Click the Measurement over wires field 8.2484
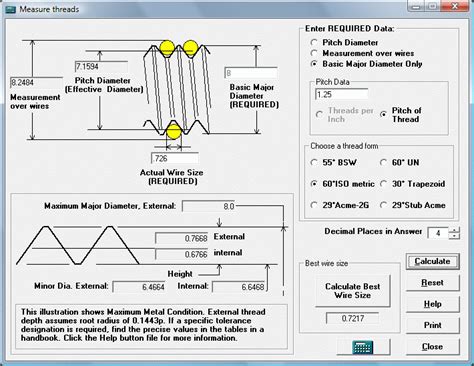Screen dimensions: 474x366 tap(36, 82)
